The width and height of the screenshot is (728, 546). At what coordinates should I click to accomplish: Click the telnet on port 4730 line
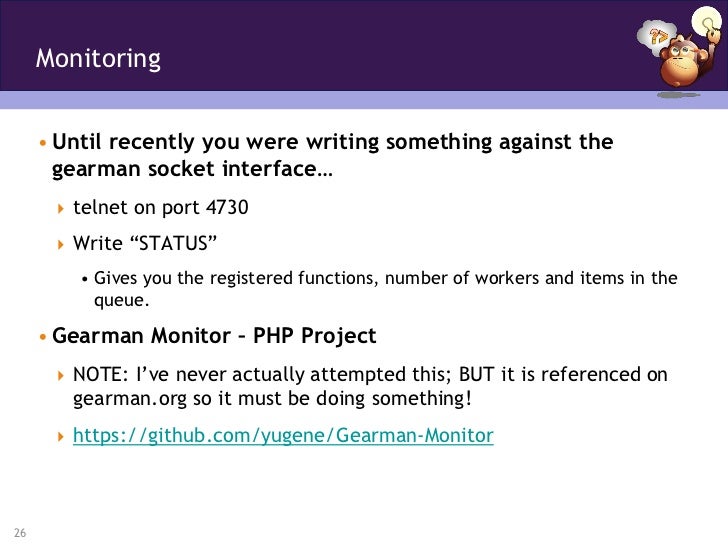click(160, 208)
